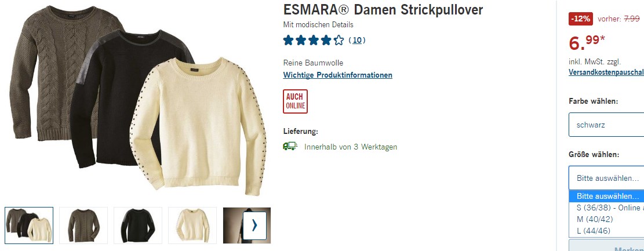Viewport: 644px width, 251px height.
Task: Choose size M (40/42) option
Action: coord(606,219)
